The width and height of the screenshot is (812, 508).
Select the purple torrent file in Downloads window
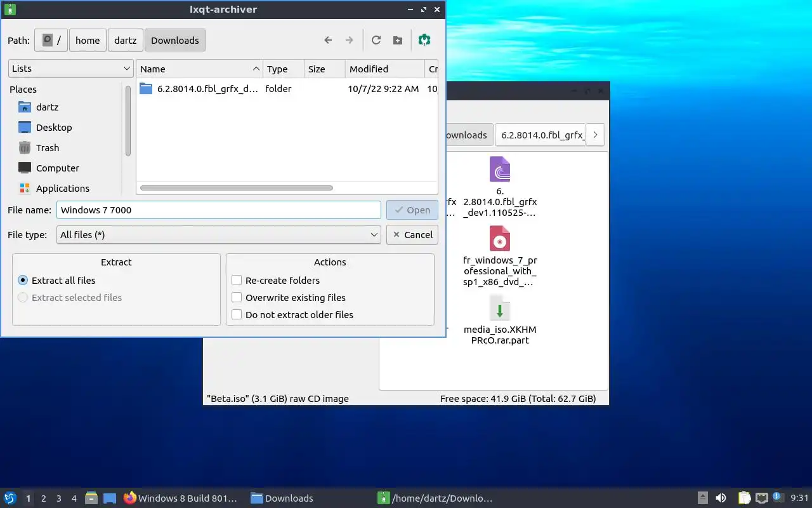[500, 187]
